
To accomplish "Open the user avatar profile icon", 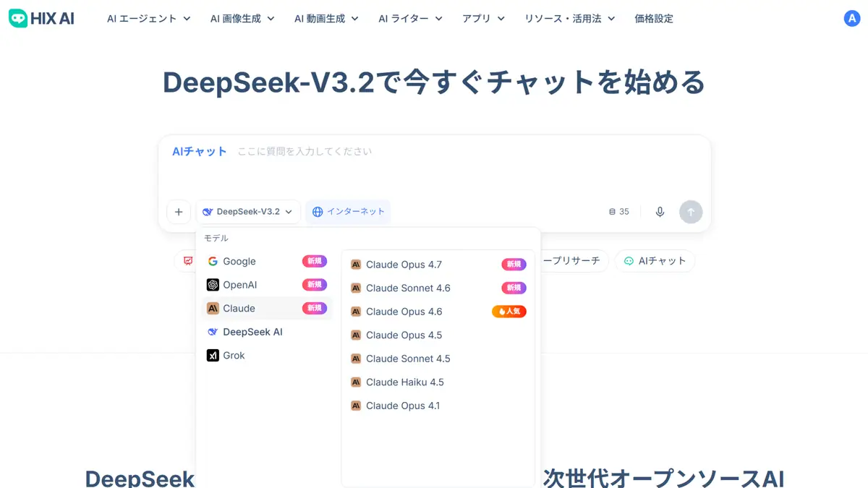I will click(851, 19).
